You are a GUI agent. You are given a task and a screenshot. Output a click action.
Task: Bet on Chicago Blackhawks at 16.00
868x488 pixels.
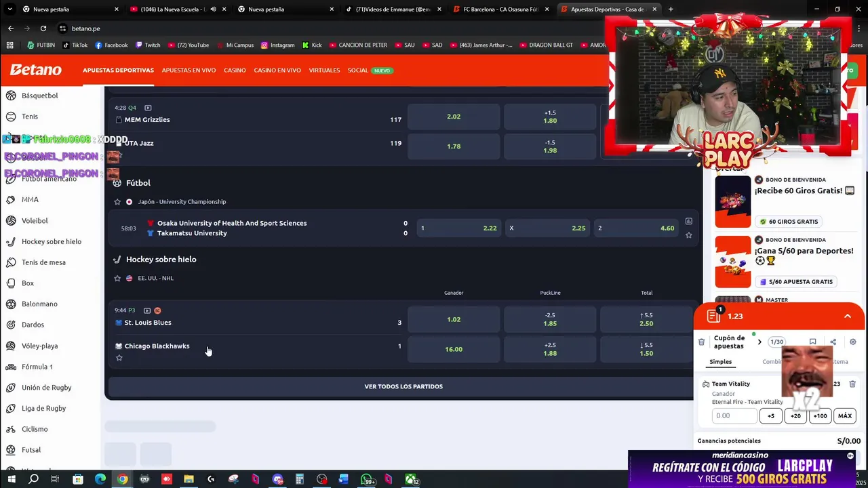pos(454,349)
